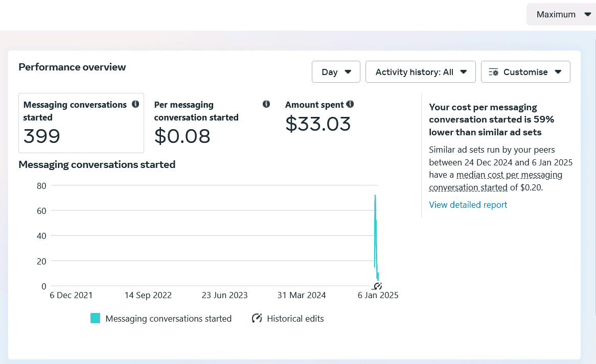Click info icon beside Messaging conversations started

point(135,104)
